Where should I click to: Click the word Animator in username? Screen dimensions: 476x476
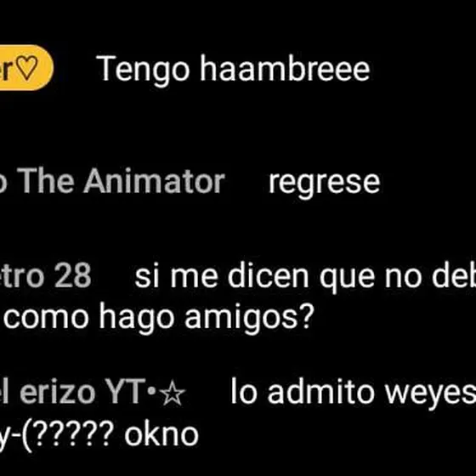click(x=154, y=181)
